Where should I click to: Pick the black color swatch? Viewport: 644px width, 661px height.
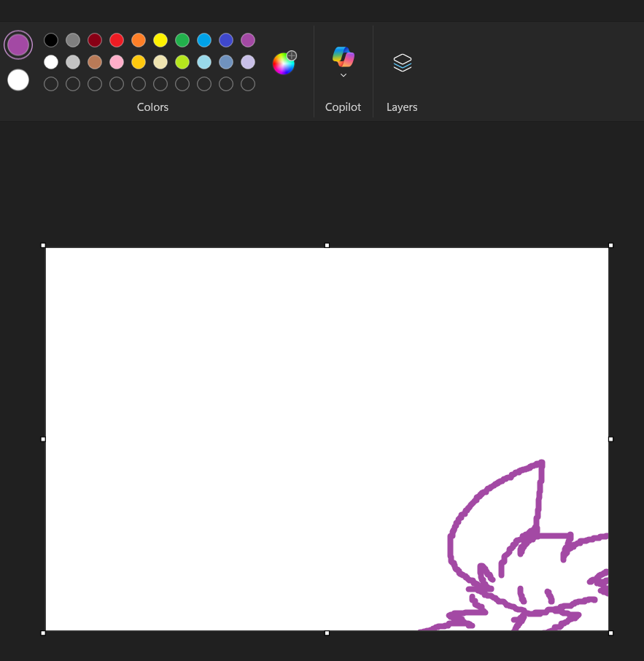51,40
